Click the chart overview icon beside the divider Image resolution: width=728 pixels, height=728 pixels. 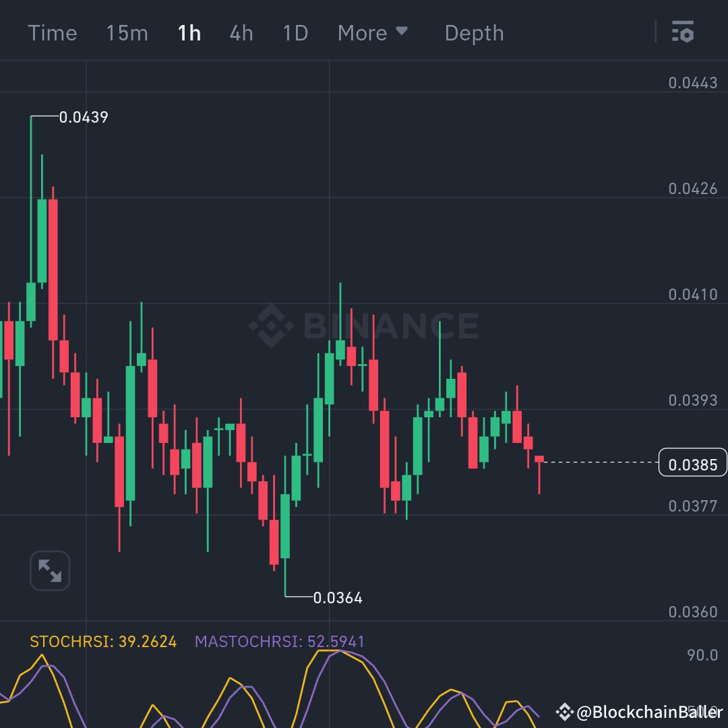(683, 32)
